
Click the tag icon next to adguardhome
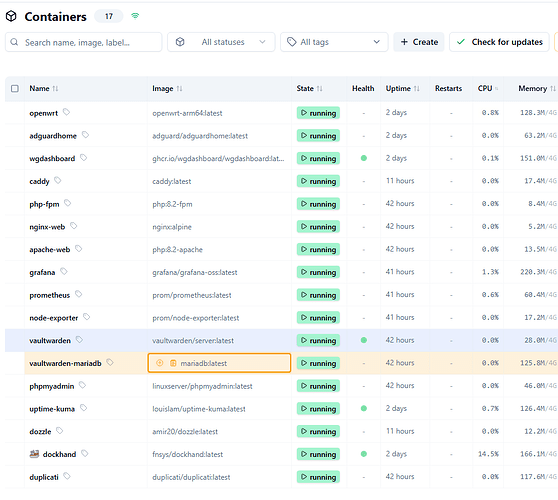click(x=85, y=135)
